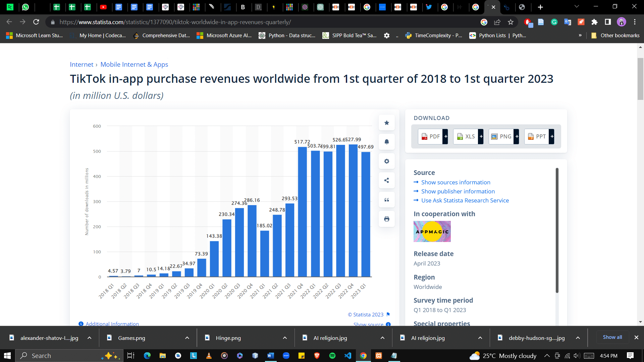Click the share page icon in address bar
The image size is (644, 362).
pyautogui.click(x=497, y=22)
